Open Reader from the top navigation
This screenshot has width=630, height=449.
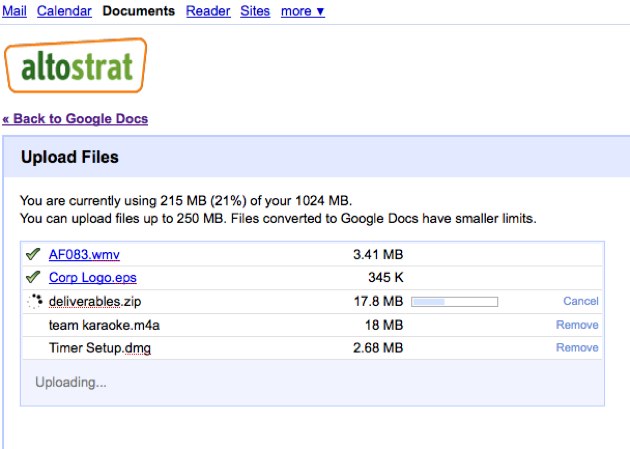(208, 11)
